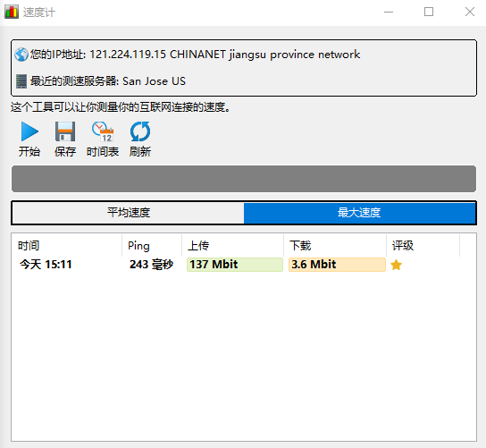The height and width of the screenshot is (448, 486).
Task: Sort by Ping column header
Action: click(152, 245)
